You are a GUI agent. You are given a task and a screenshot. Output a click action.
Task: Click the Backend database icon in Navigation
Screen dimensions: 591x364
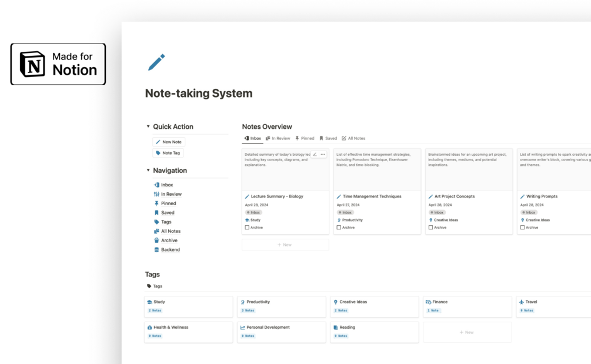(x=156, y=249)
